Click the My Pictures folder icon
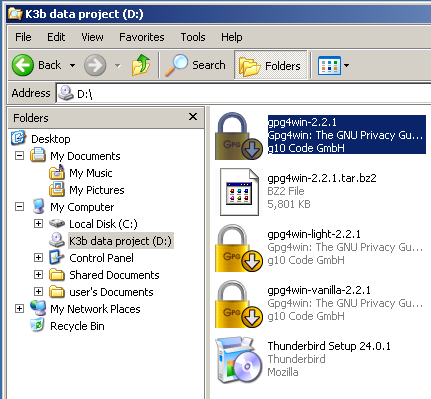The height and width of the screenshot is (399, 431). 57,190
